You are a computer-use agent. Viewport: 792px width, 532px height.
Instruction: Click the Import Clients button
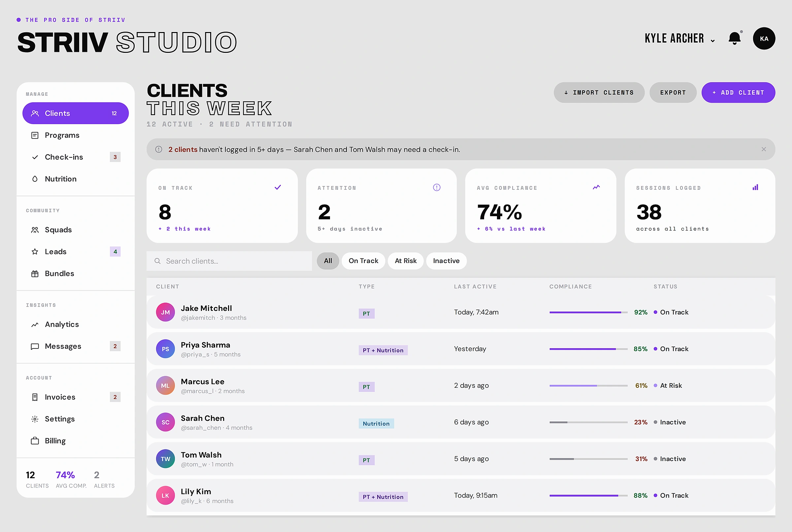point(599,93)
